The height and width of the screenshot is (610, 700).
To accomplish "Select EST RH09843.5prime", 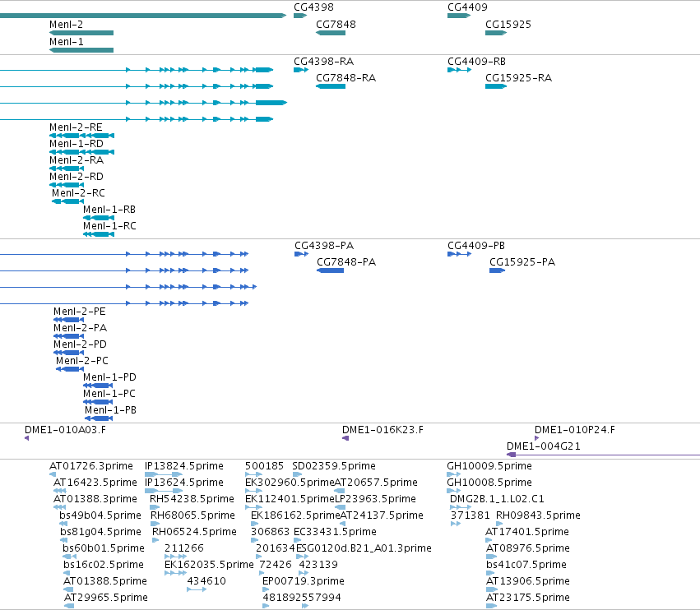I will [x=499, y=524].
